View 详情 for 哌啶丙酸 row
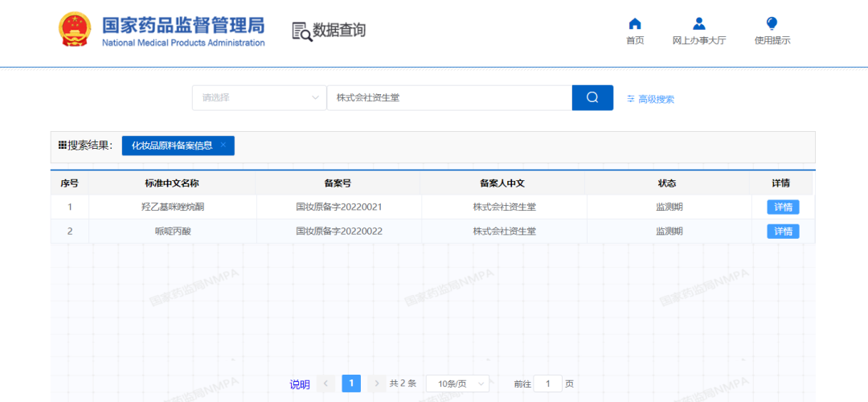The width and height of the screenshot is (868, 402). pos(782,232)
